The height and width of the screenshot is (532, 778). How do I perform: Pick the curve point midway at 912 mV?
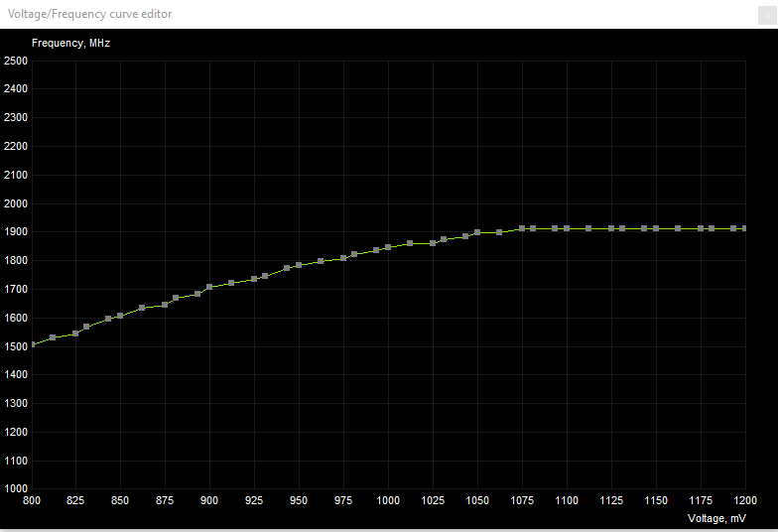click(231, 283)
